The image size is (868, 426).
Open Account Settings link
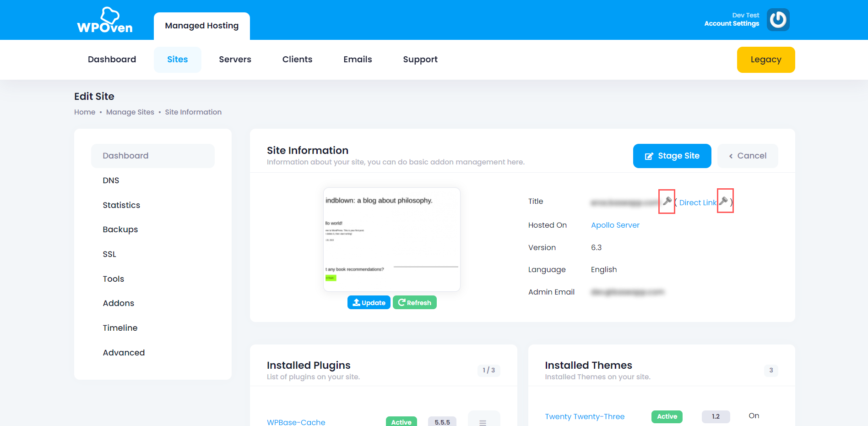732,23
